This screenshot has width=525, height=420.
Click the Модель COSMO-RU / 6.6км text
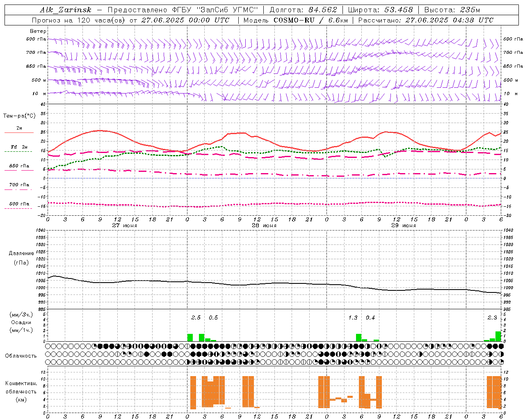click(x=295, y=20)
